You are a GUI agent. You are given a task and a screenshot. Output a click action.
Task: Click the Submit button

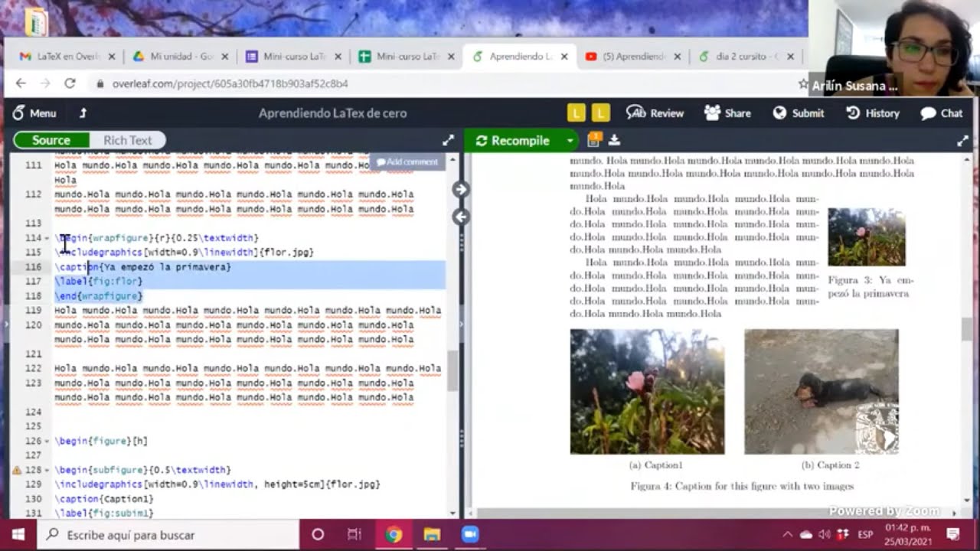click(799, 113)
